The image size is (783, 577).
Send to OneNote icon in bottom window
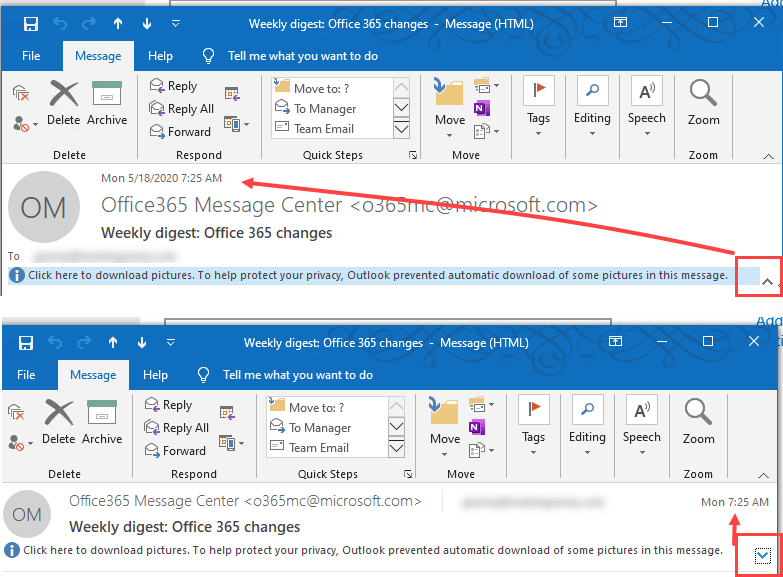tap(476, 427)
